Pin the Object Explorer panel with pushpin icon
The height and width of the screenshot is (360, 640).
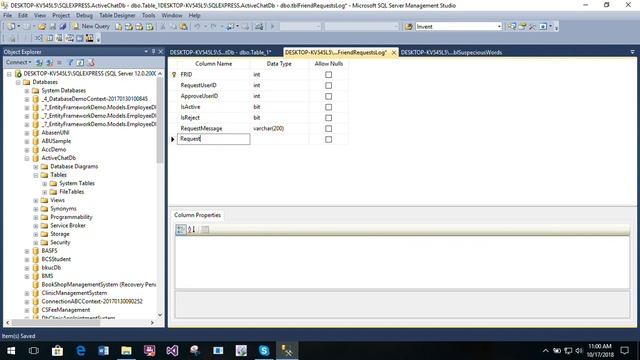click(153, 51)
